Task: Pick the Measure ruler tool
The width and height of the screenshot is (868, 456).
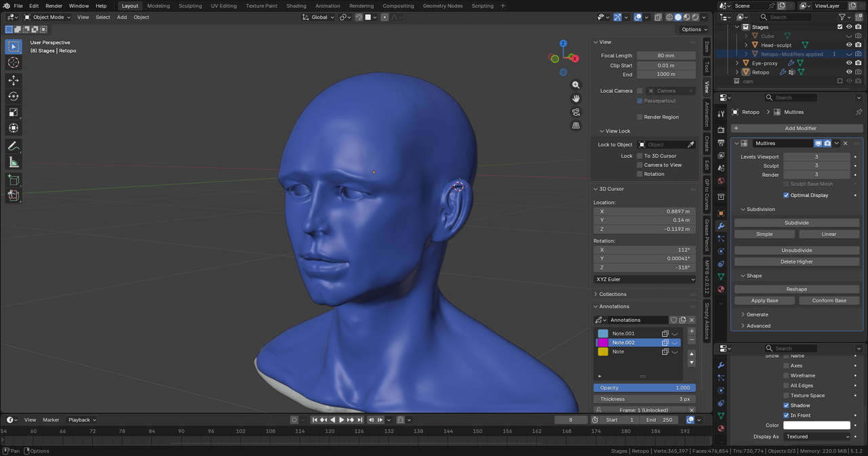Action: 14,163
